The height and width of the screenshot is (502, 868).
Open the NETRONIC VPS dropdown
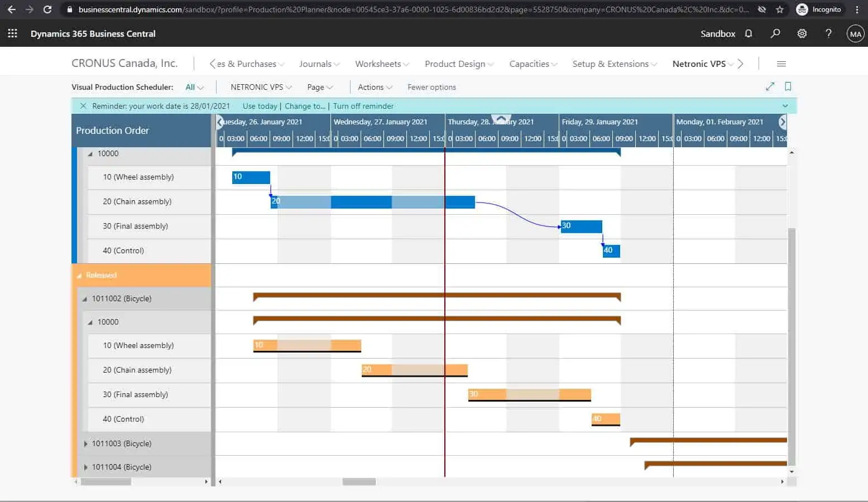(261, 87)
